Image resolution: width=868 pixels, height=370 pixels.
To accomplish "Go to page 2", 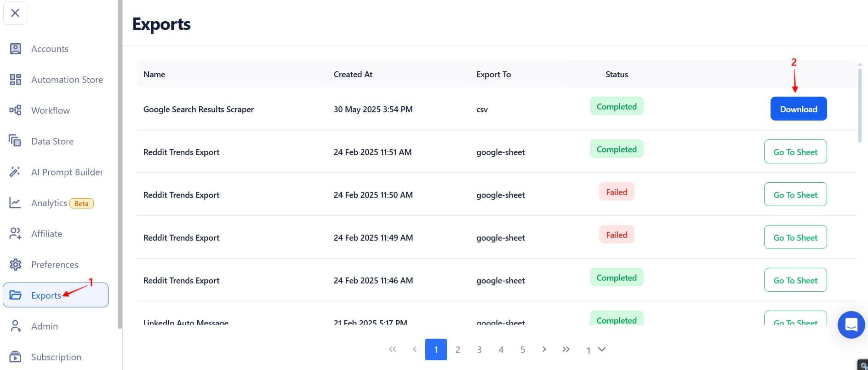I will [457, 350].
